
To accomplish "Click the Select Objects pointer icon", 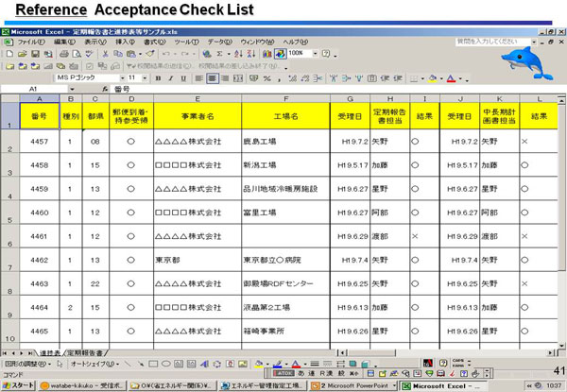I will 60,364.
